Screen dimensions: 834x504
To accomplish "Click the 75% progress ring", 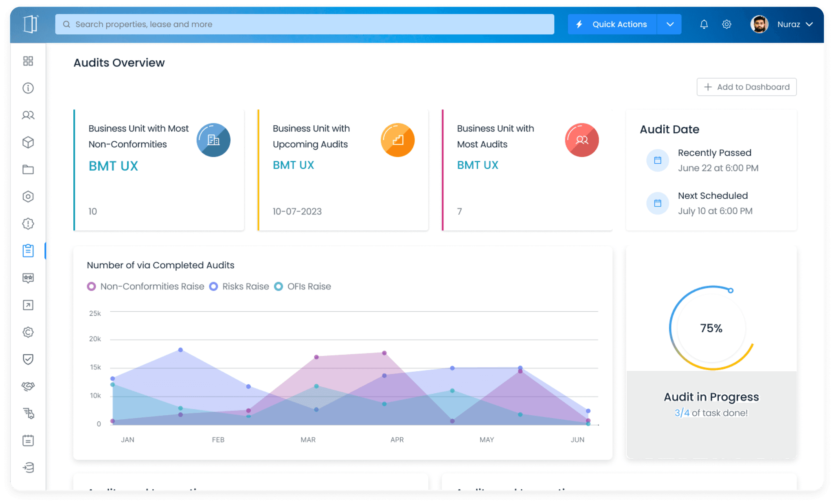I will 711,328.
